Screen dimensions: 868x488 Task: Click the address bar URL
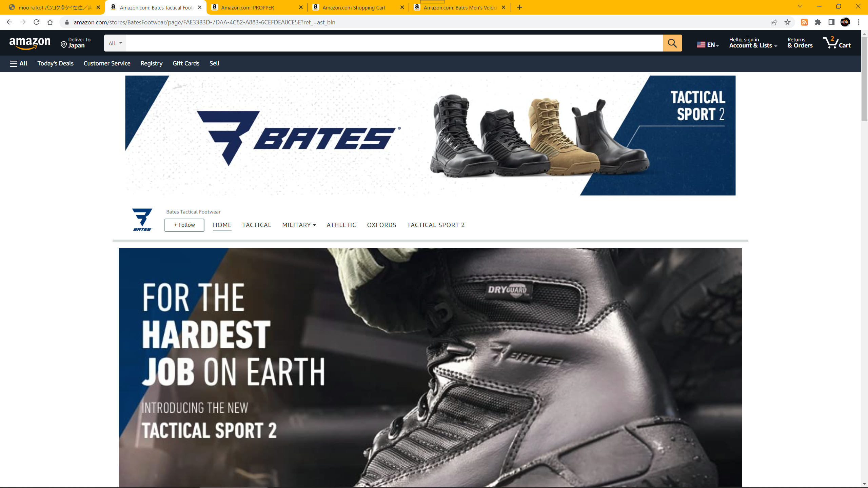204,22
